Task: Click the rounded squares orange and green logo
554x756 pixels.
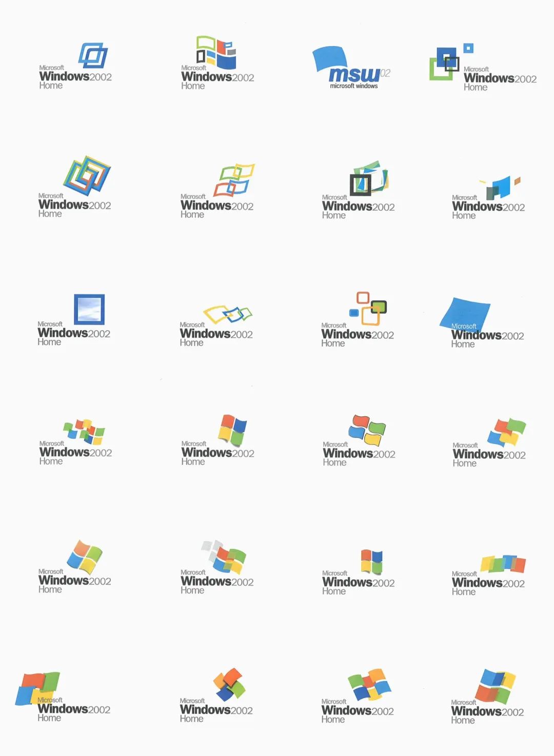Action: coord(368,309)
